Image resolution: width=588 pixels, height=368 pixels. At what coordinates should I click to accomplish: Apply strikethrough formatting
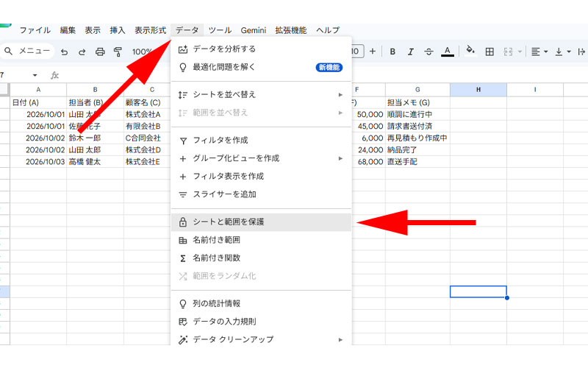pyautogui.click(x=429, y=52)
